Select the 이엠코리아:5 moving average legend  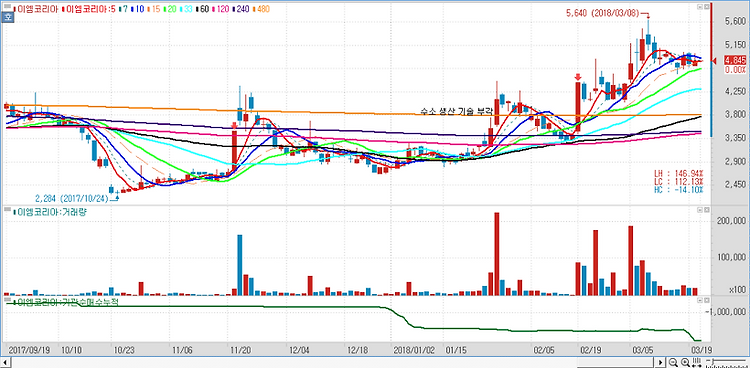tap(88, 9)
